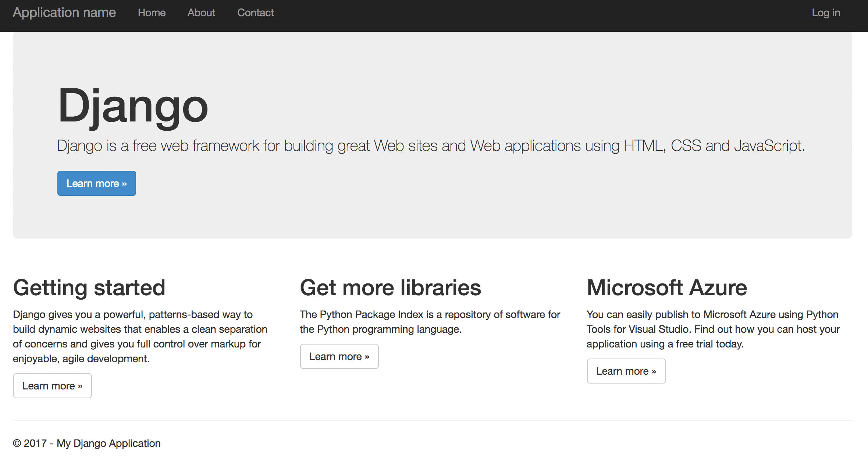This screenshot has width=868, height=466.
Task: Click the Getting started heading
Action: [x=89, y=287]
